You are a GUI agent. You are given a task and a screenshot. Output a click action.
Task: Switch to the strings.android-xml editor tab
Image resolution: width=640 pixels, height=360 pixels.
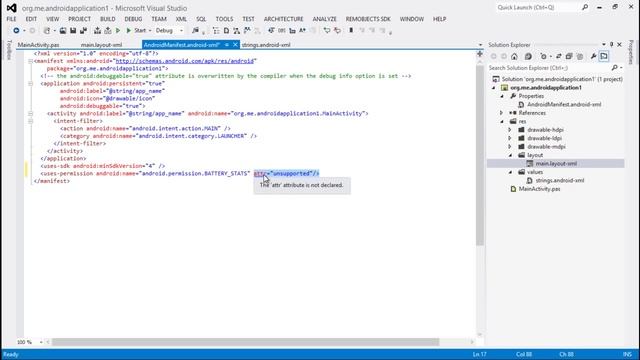(x=266, y=45)
